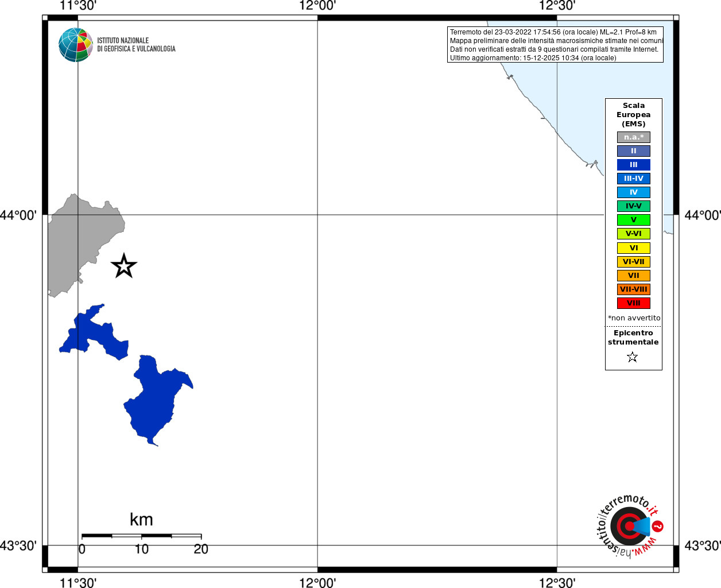Viewport: 721px width, 588px height.
Task: Click the IV light blue legend swatch
Action: click(634, 192)
